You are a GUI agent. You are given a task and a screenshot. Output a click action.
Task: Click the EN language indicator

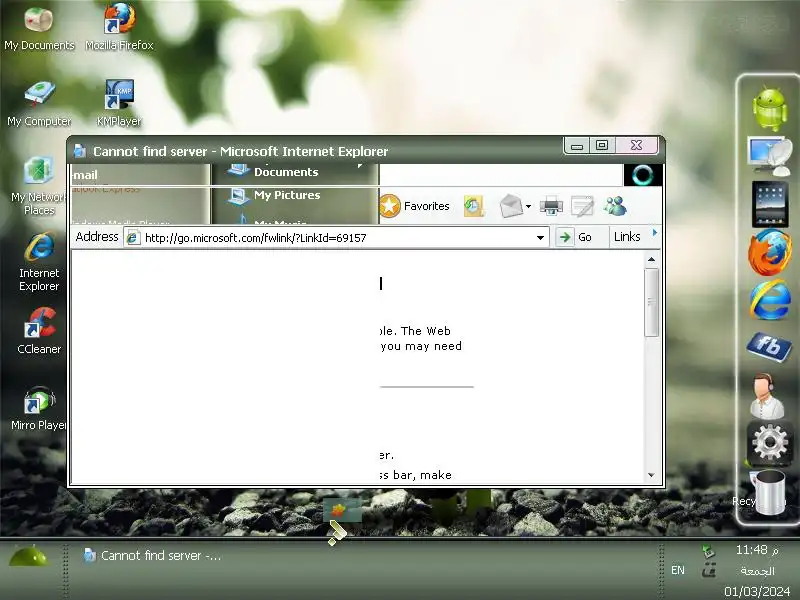click(x=678, y=570)
